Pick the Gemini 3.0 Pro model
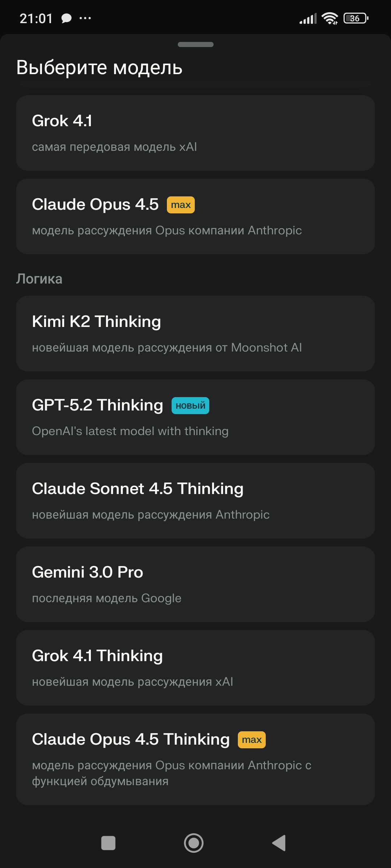This screenshot has height=868, width=391. (x=195, y=584)
